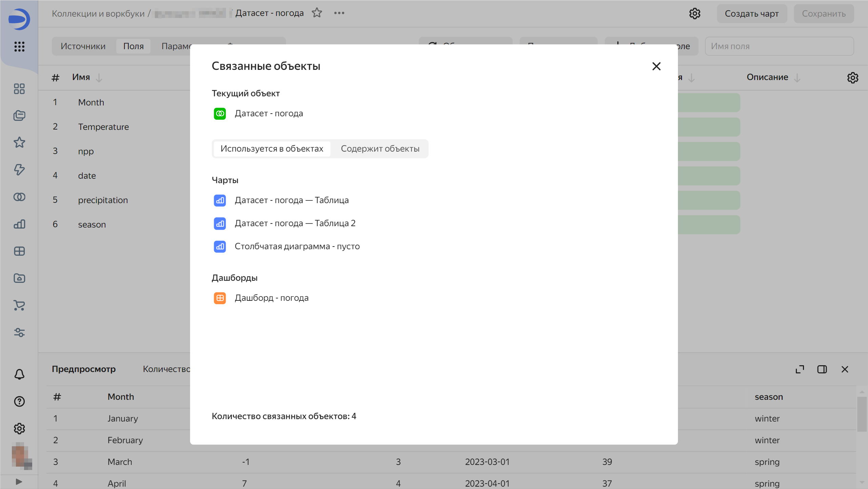Image resolution: width=868 pixels, height=489 pixels.
Task: Open the all services grid icon
Action: pos(19,46)
